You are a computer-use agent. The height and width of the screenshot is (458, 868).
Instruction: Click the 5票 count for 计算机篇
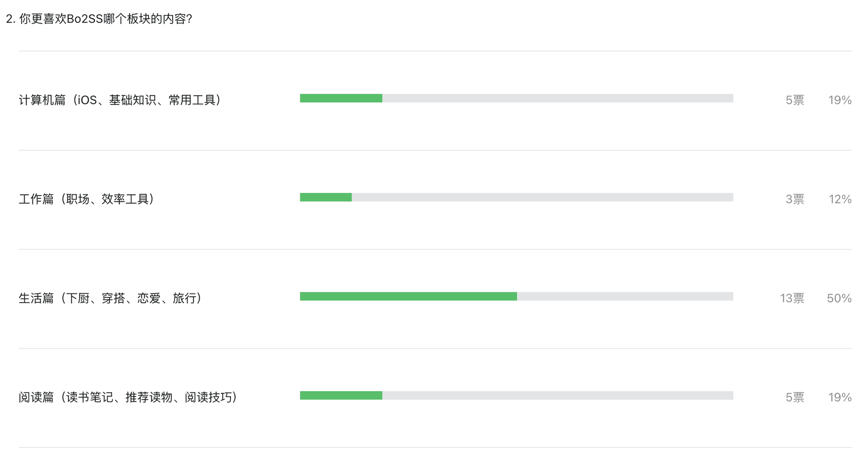795,100
